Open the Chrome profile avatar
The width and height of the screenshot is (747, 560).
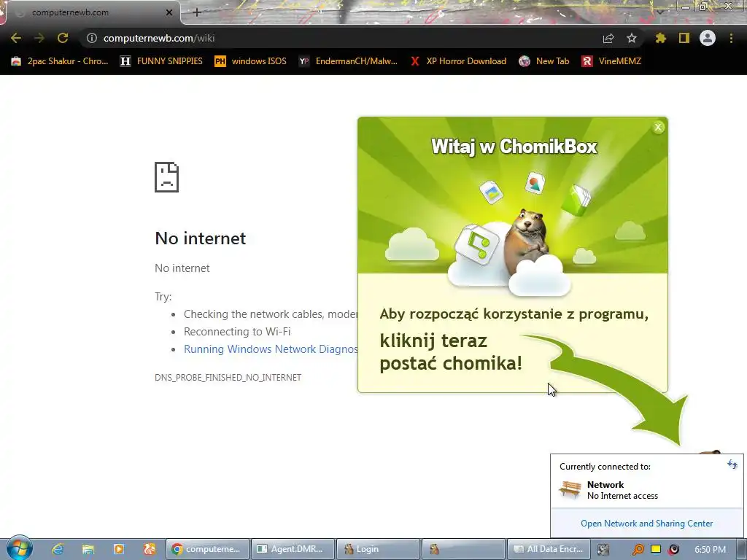[x=708, y=38]
